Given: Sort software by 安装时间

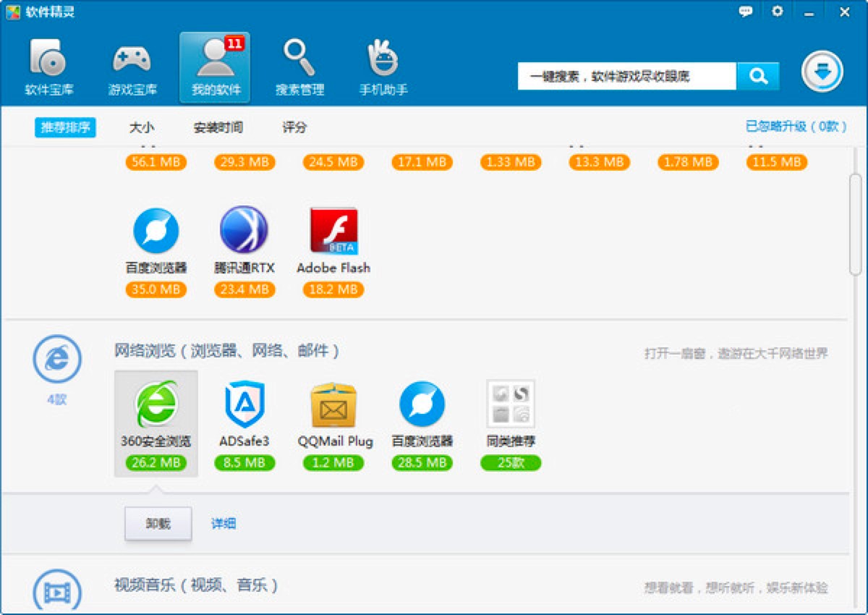Looking at the screenshot, I should point(218,127).
